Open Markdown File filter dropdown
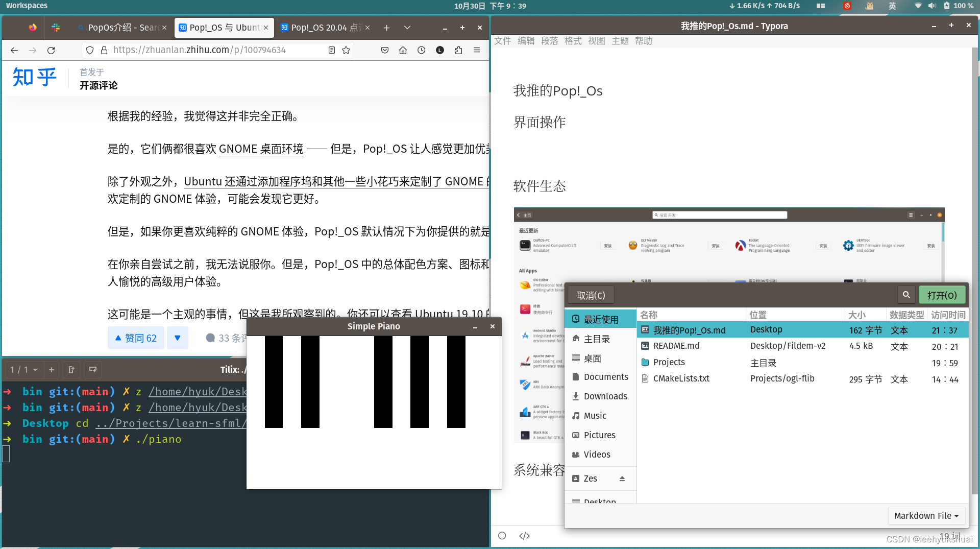Viewport: 980px width, 549px height. click(x=926, y=516)
